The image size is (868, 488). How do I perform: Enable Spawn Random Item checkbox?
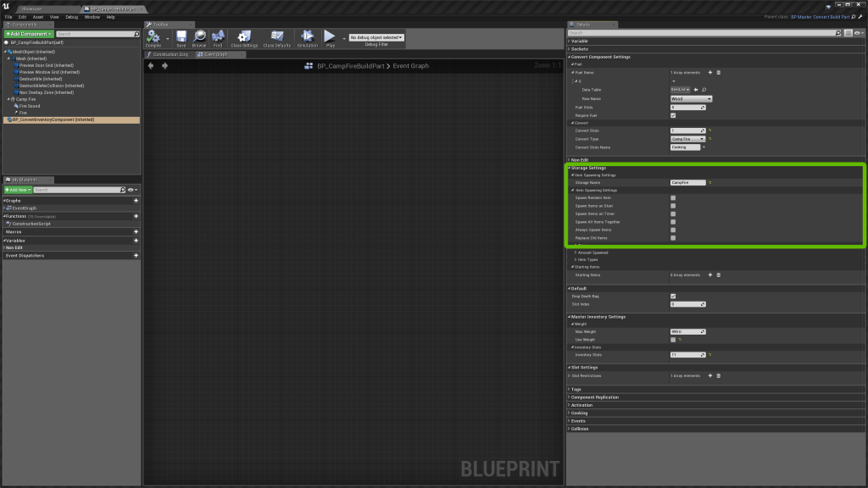click(673, 197)
